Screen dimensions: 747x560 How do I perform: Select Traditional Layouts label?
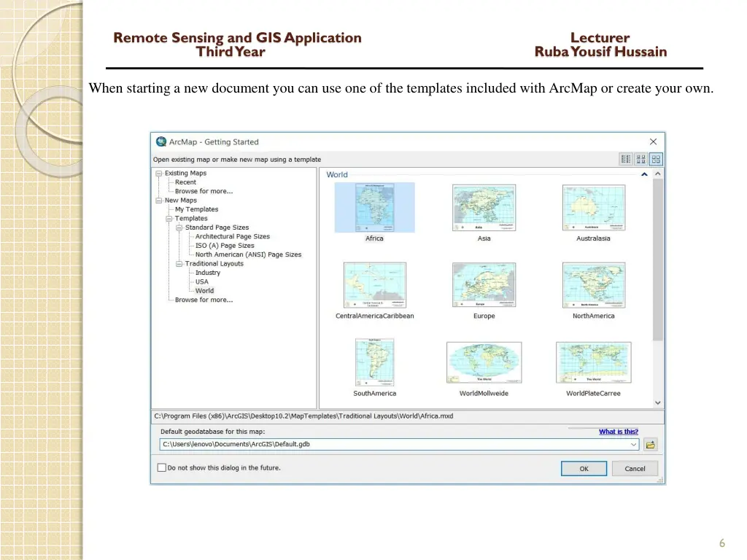click(x=214, y=263)
